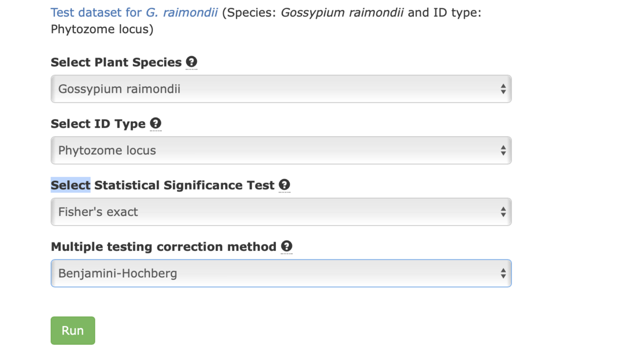The image size is (644, 363).
Task: Open the Fisher's exact test dropdown
Action: [281, 212]
